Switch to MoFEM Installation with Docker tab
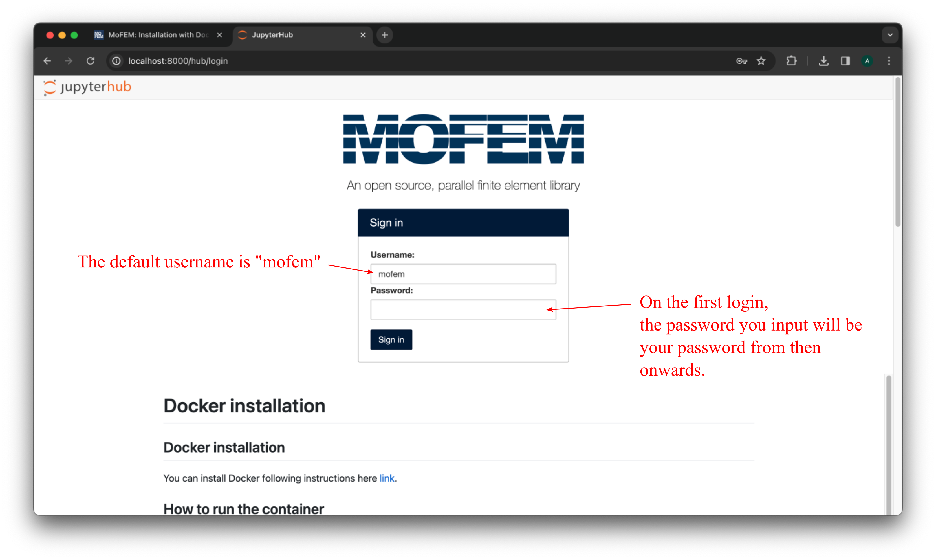 [158, 35]
